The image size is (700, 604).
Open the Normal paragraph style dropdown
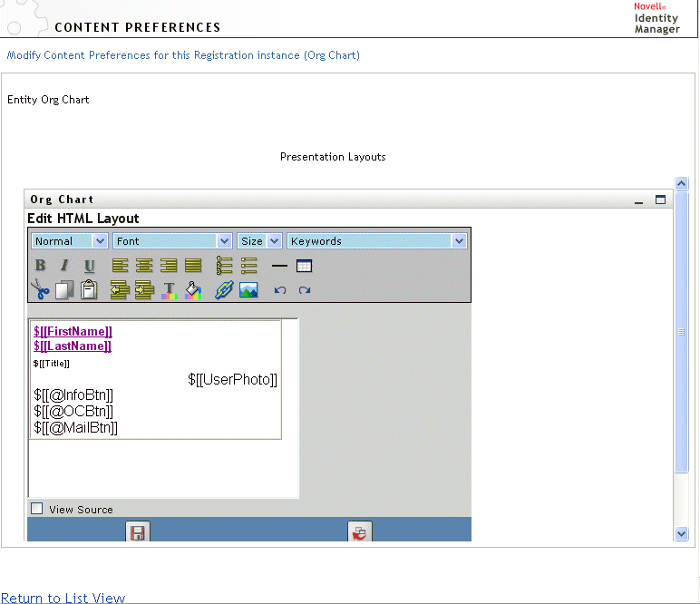[69, 241]
